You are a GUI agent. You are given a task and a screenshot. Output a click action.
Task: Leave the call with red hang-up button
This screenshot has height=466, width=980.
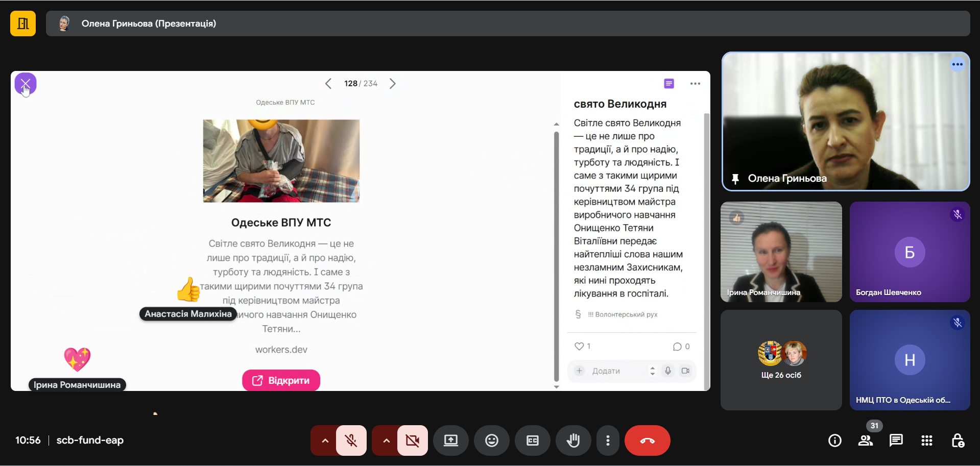(647, 440)
